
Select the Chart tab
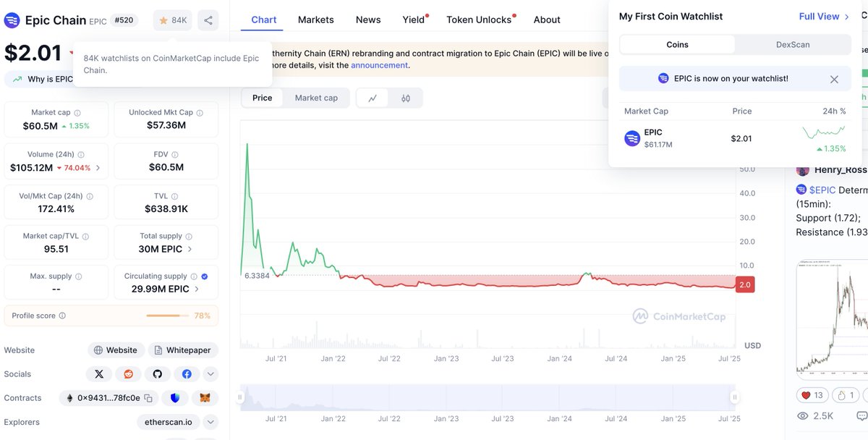264,20
